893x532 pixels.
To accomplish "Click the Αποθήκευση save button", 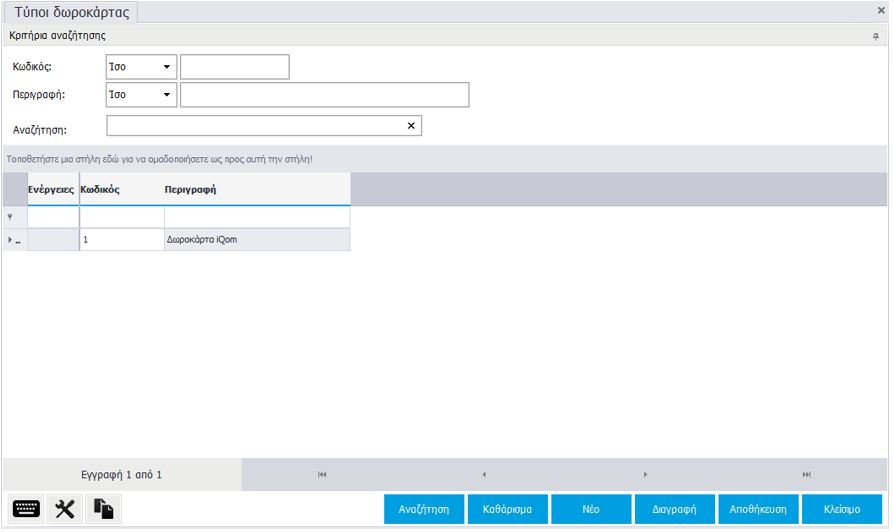I will tap(758, 509).
